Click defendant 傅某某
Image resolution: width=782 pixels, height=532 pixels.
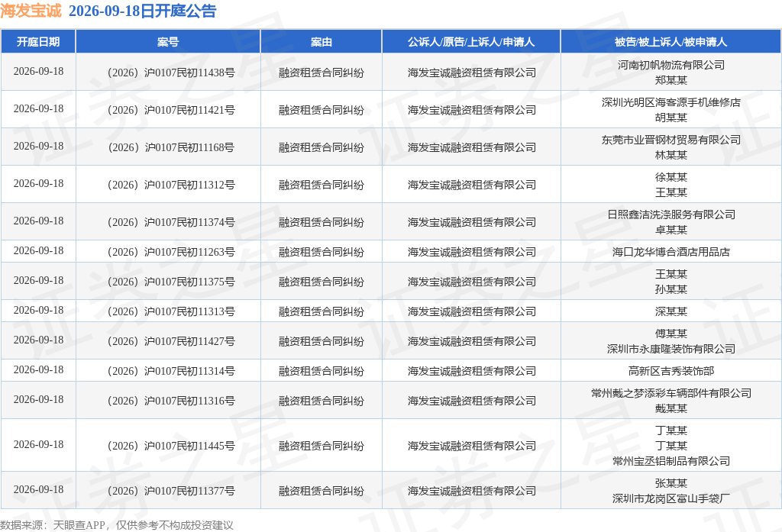(671, 334)
